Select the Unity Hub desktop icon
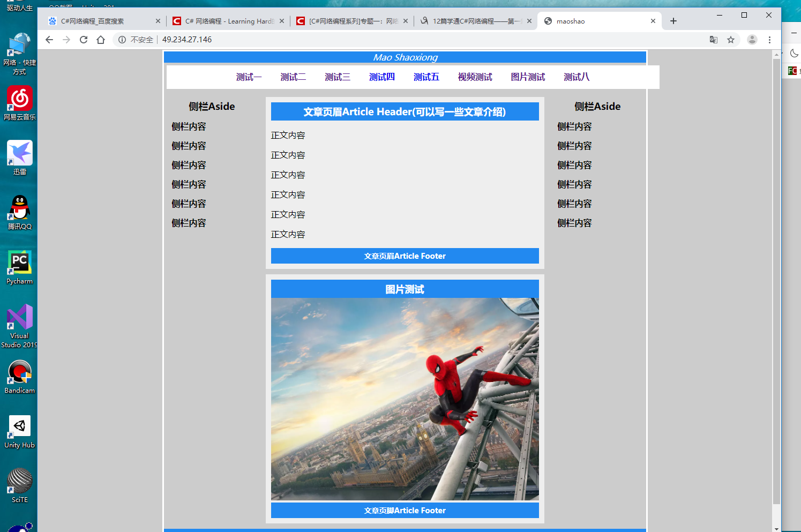The image size is (801, 532). coord(19,431)
